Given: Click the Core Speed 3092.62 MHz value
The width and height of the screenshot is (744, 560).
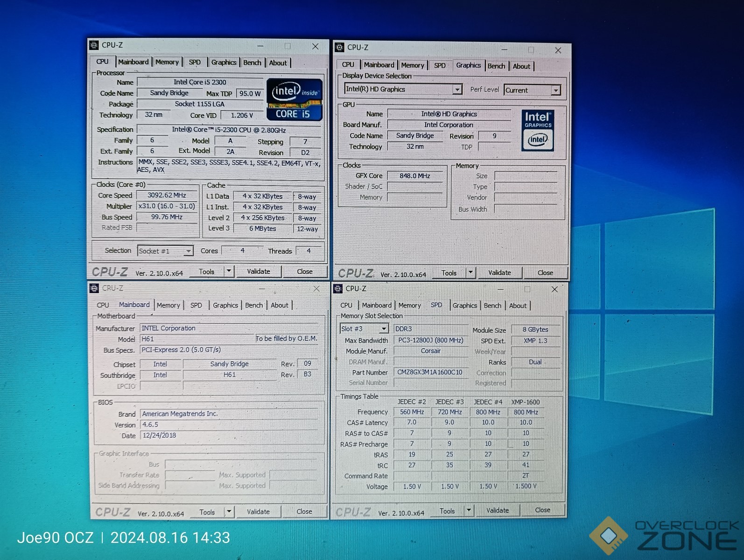Looking at the screenshot, I should tap(167, 195).
